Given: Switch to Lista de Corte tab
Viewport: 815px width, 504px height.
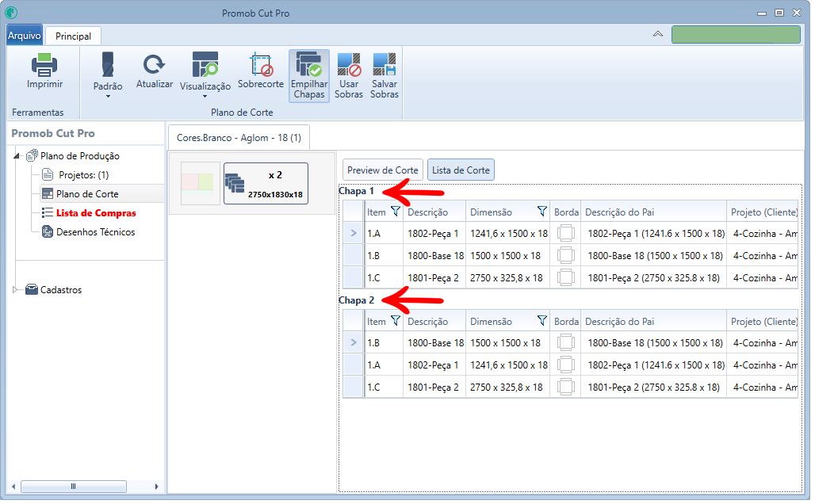Looking at the screenshot, I should 461,170.
